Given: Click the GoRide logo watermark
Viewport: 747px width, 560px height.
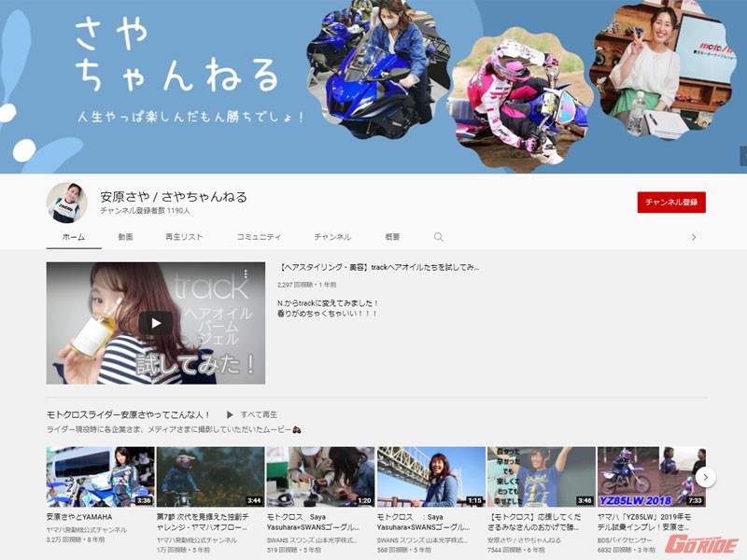Looking at the screenshot, I should click(700, 544).
